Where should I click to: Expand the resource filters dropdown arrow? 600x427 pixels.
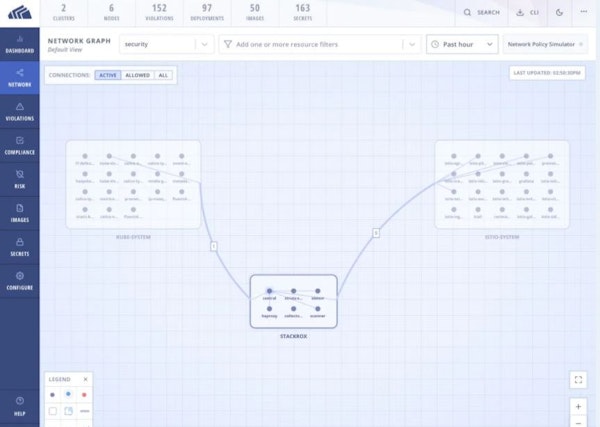pos(412,44)
